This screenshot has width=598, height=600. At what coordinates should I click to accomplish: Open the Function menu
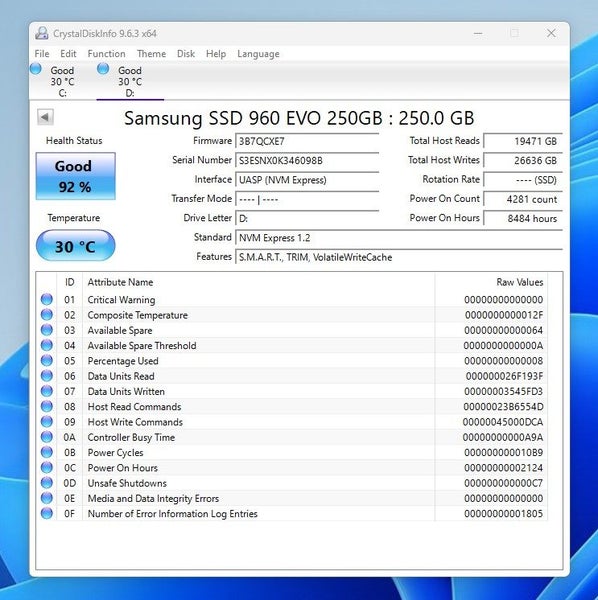tap(106, 54)
